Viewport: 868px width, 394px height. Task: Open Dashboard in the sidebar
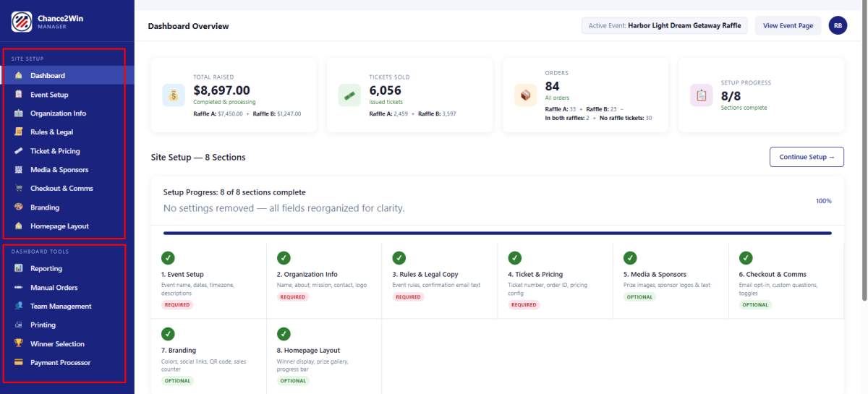pyautogui.click(x=67, y=76)
